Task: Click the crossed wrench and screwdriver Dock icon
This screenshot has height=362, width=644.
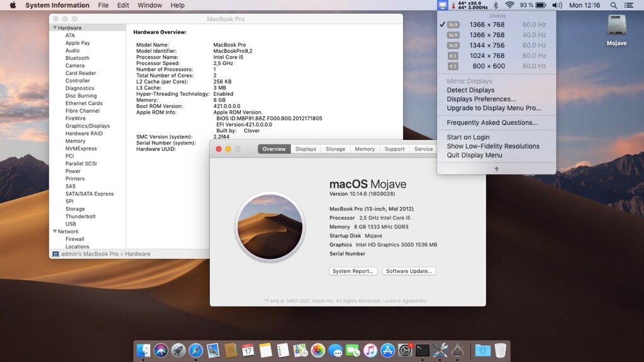Action: coord(440,351)
